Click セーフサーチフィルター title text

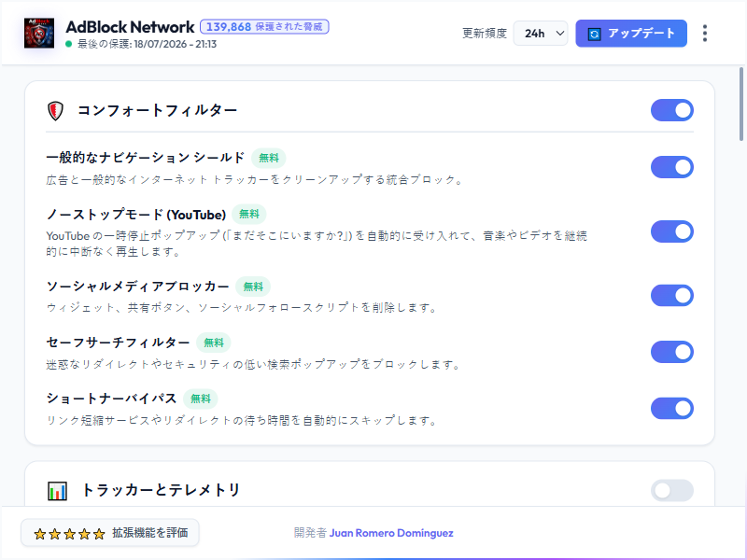[119, 343]
